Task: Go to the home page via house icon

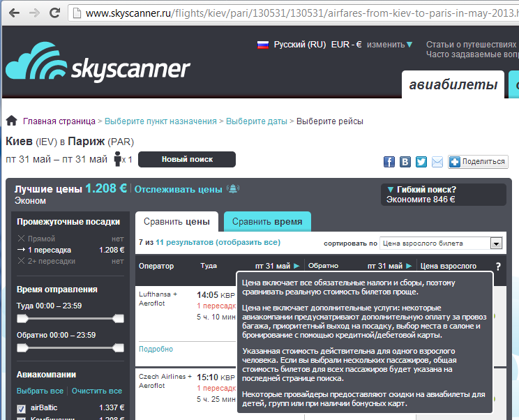Action: [11, 121]
